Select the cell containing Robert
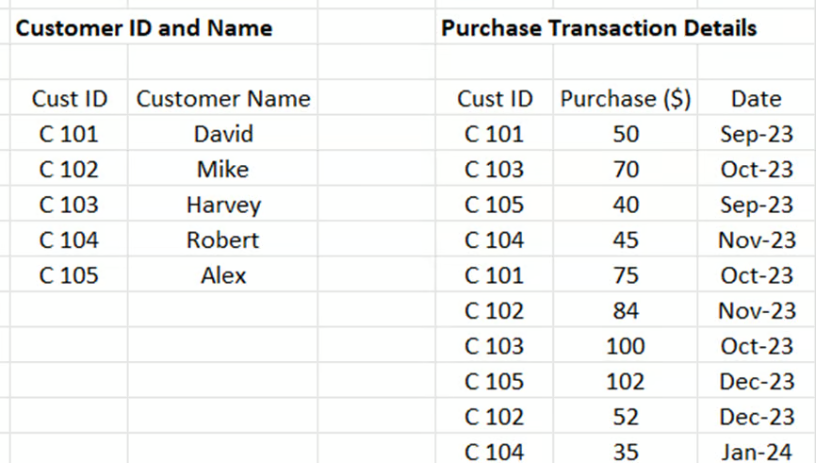Image resolution: width=816 pixels, height=463 pixels. point(223,240)
